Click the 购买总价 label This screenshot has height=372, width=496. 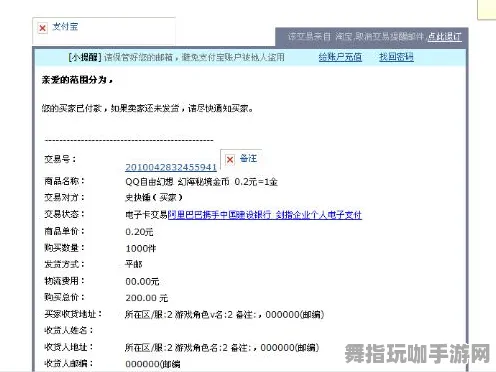(x=65, y=297)
